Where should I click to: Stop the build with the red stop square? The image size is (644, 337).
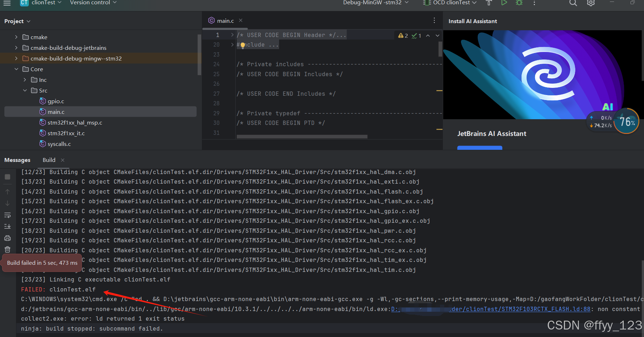7,177
